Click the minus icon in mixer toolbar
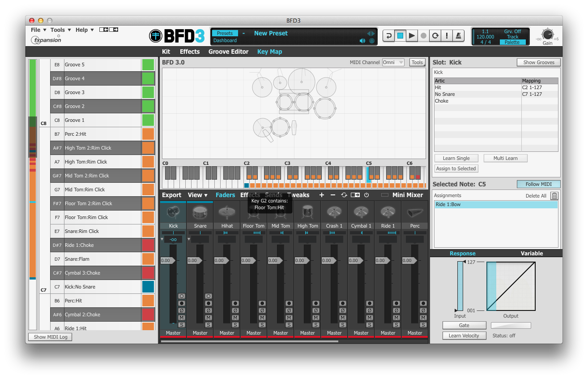Image resolution: width=588 pixels, height=379 pixels. [x=332, y=195]
